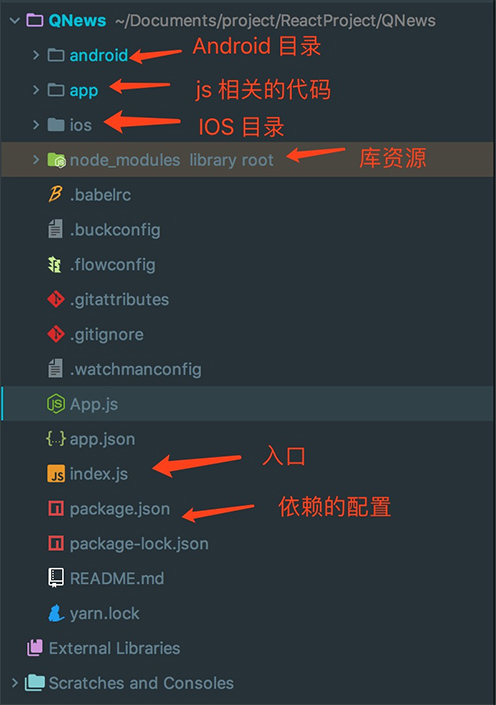Click the JS file icon beside index.js
Viewport: 496px width, 705px height.
pyautogui.click(x=56, y=474)
